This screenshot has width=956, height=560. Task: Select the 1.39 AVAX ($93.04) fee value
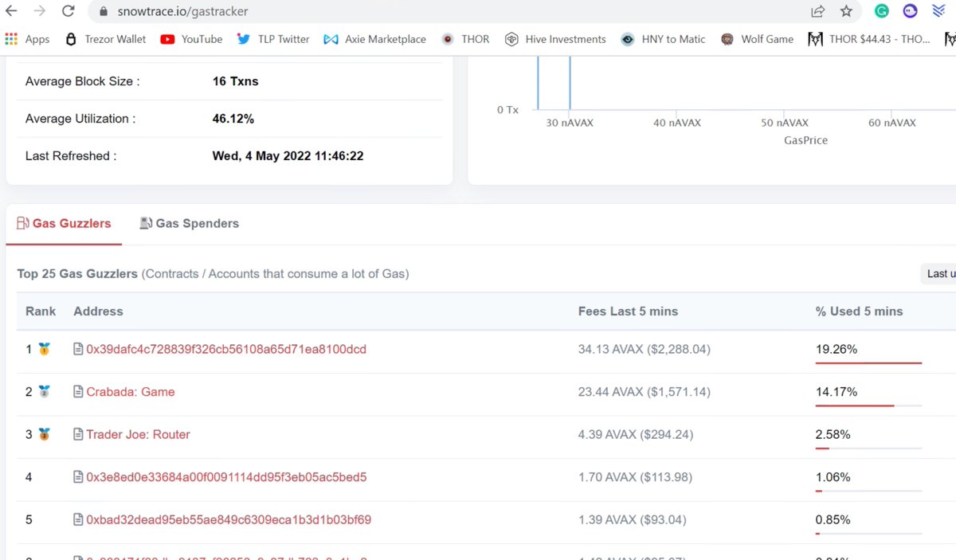633,520
